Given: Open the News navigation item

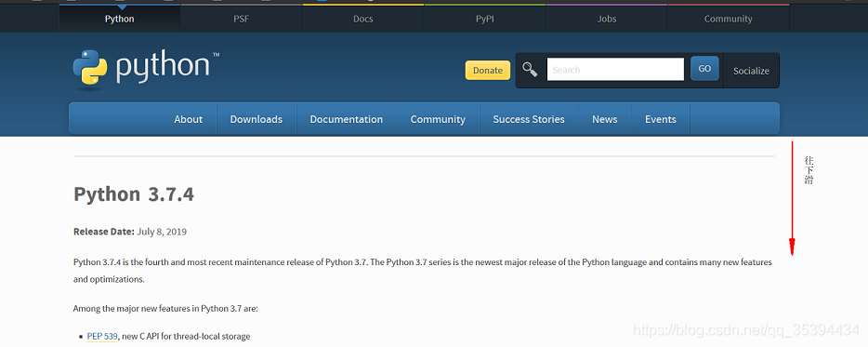Looking at the screenshot, I should point(604,119).
